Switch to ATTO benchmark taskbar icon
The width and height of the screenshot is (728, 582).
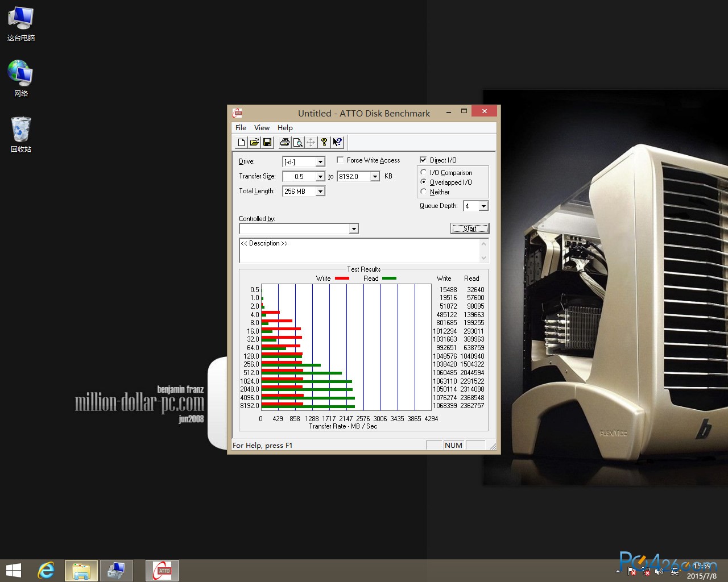[x=162, y=571]
